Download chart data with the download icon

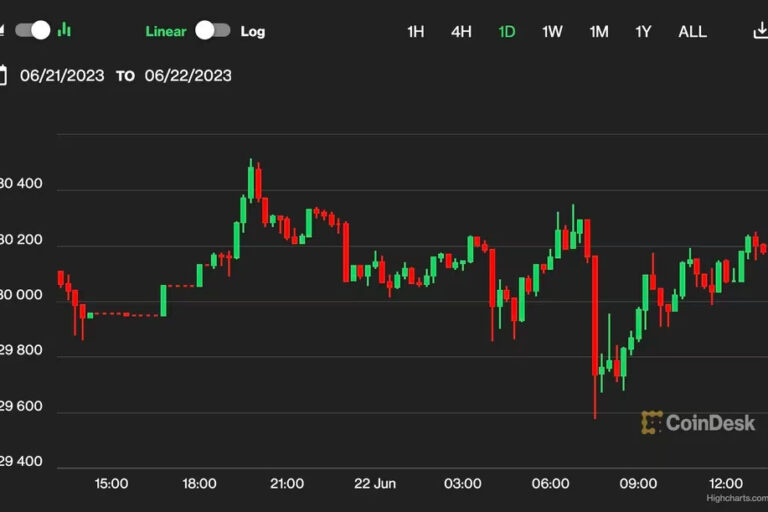(x=761, y=30)
